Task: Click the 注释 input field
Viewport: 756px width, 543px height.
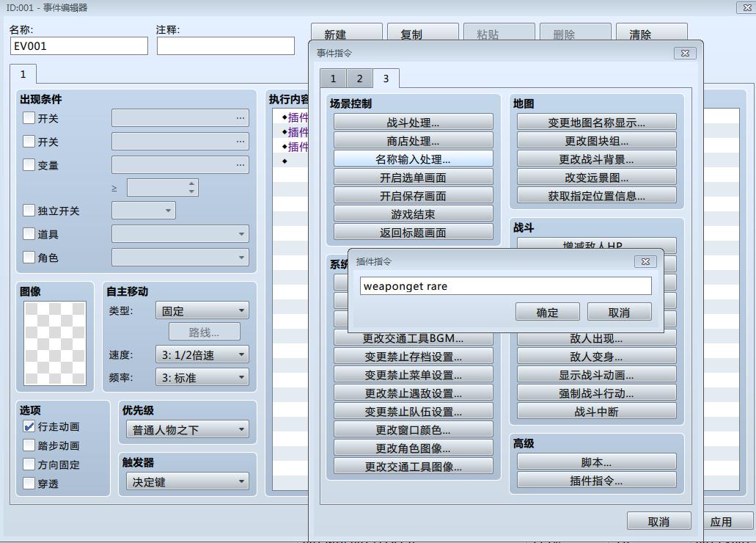Action: coord(226,46)
